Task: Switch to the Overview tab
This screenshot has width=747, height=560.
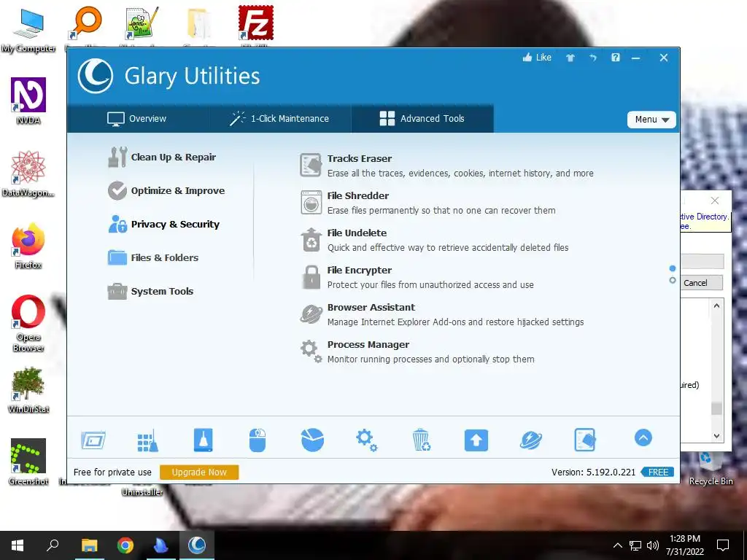Action: 137,119
